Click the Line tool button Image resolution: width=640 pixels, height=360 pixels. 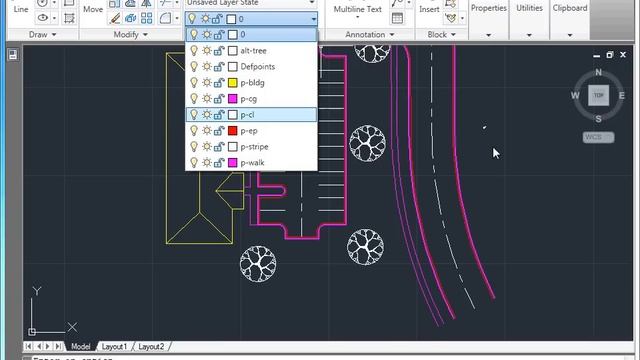20,9
